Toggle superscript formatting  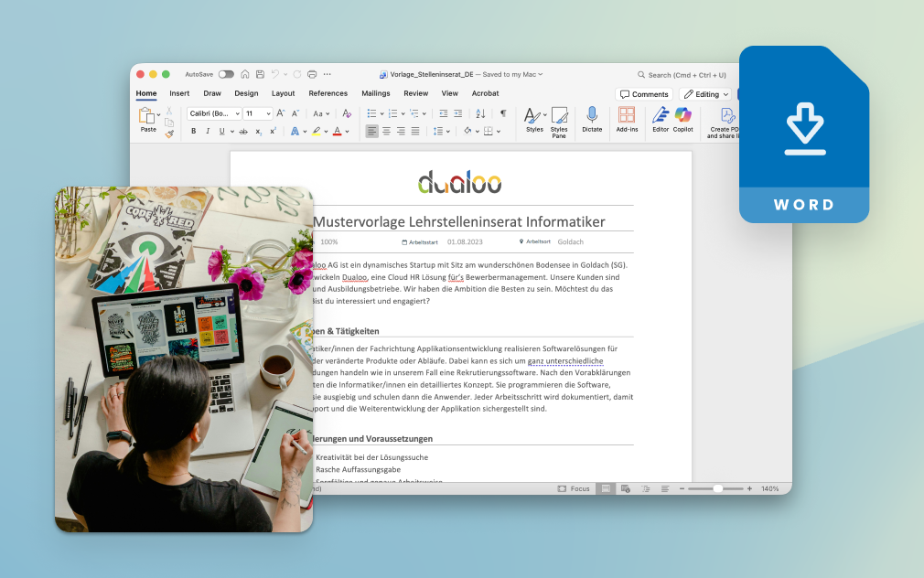click(x=273, y=132)
